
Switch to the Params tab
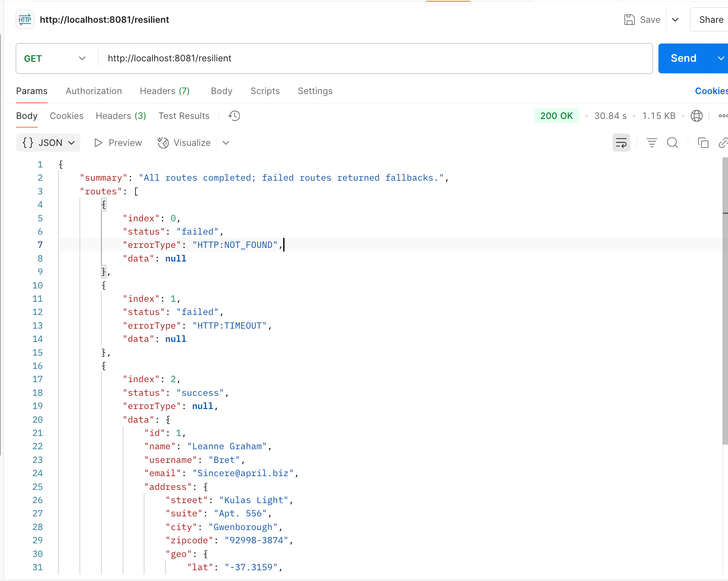[32, 91]
